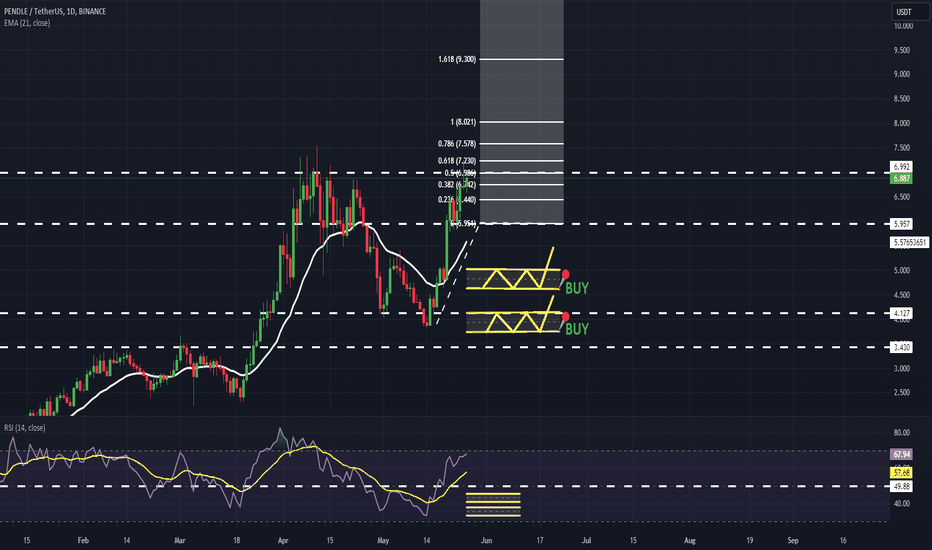This screenshot has height=550, width=932.
Task: Click the 9.000 price axis label
Action: coord(902,74)
